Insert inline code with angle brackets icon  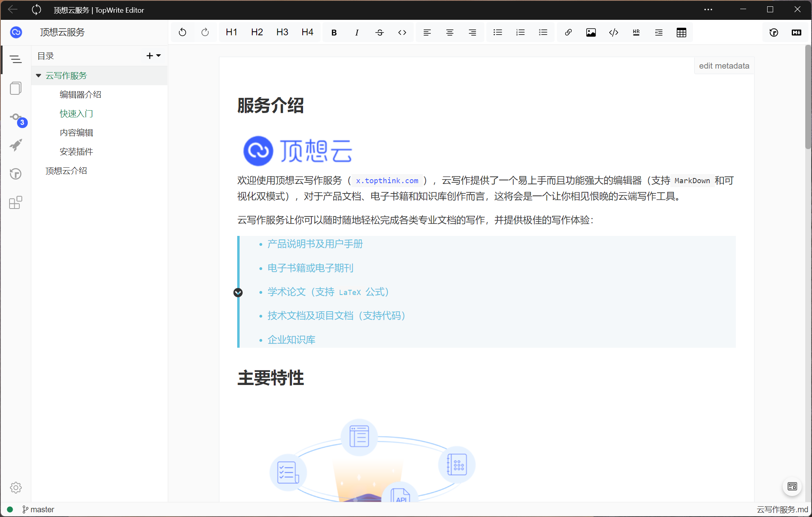402,33
